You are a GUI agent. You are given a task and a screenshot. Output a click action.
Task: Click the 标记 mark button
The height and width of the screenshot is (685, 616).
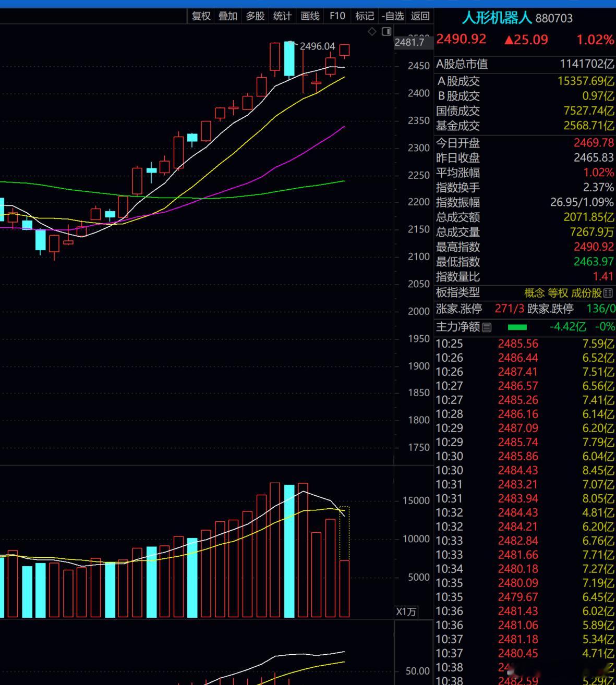pyautogui.click(x=365, y=16)
